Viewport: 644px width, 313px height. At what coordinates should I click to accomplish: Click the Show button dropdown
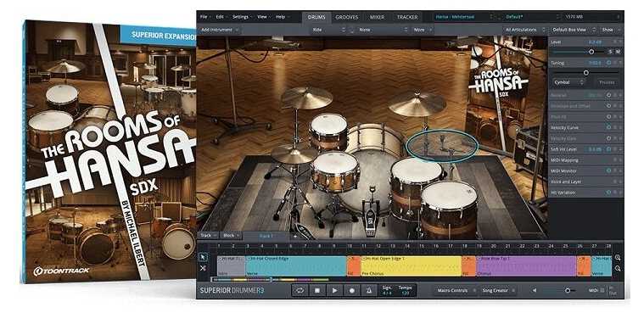pos(610,30)
